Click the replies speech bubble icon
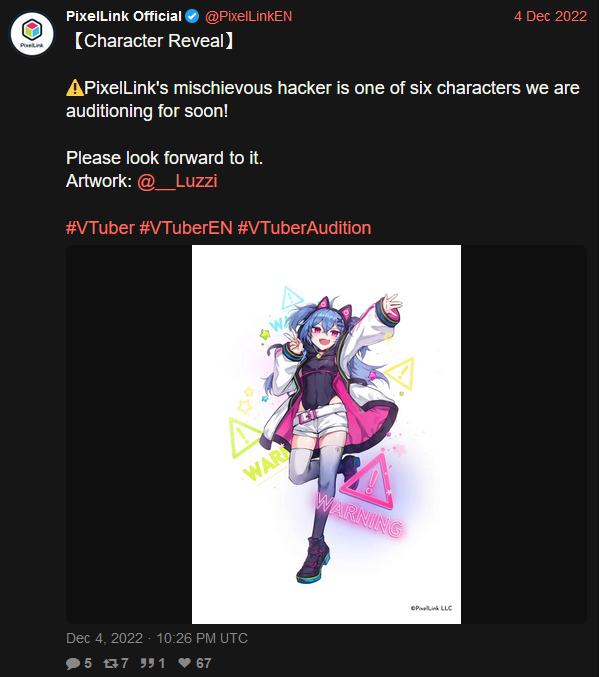Image resolution: width=599 pixels, height=677 pixels. click(x=73, y=663)
